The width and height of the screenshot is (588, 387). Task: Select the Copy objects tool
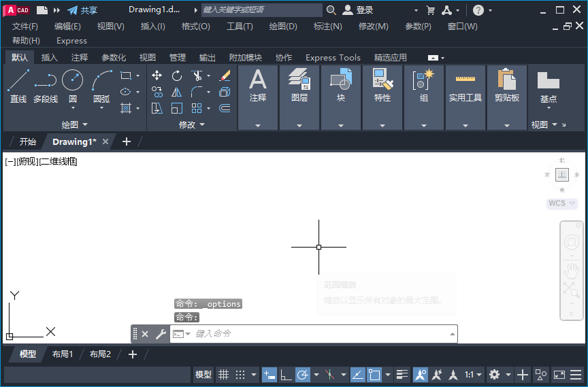click(157, 92)
